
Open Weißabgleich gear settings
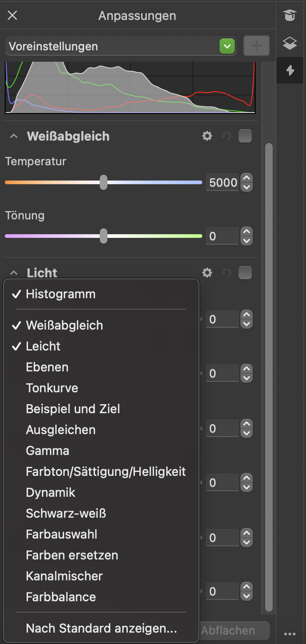207,136
